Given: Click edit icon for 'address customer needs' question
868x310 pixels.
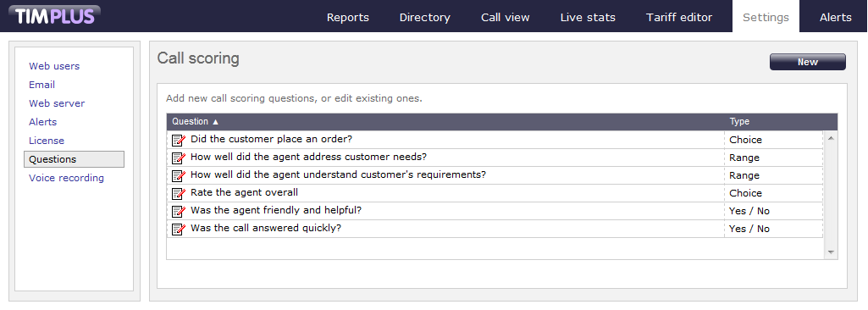Looking at the screenshot, I should tap(178, 158).
